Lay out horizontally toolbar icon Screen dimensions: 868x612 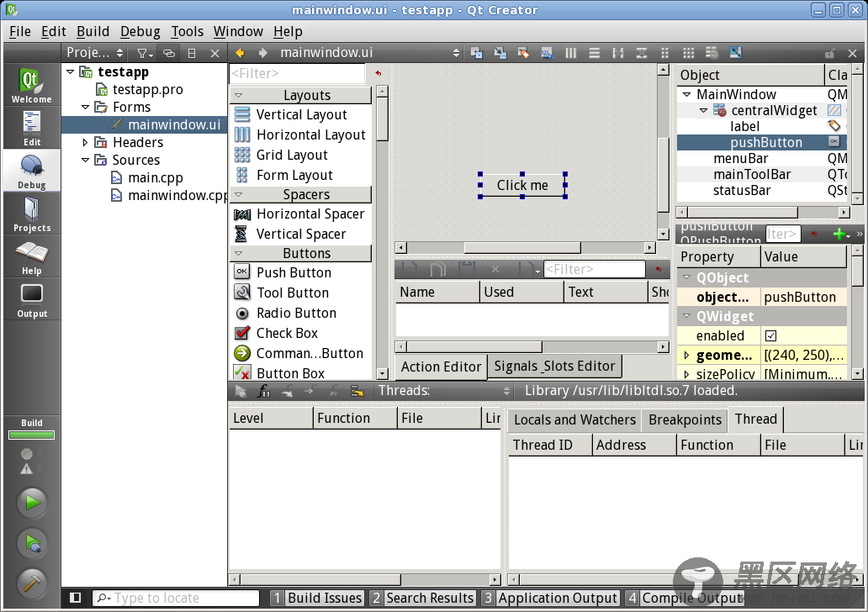(571, 53)
